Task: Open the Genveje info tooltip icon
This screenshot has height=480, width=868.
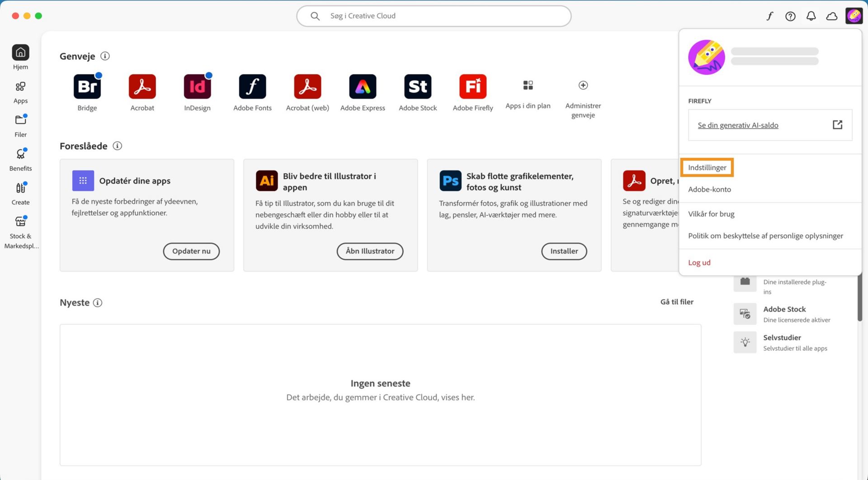Action: click(105, 56)
